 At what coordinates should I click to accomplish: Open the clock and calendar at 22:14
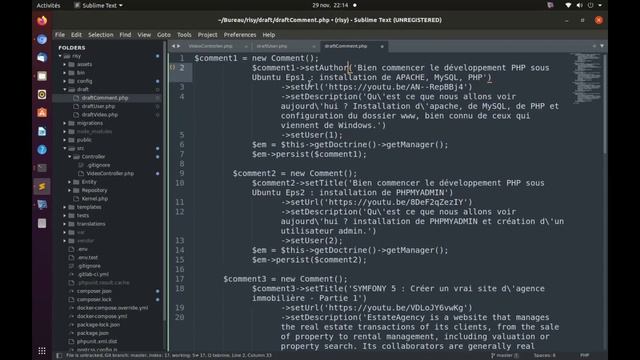[x=330, y=5]
